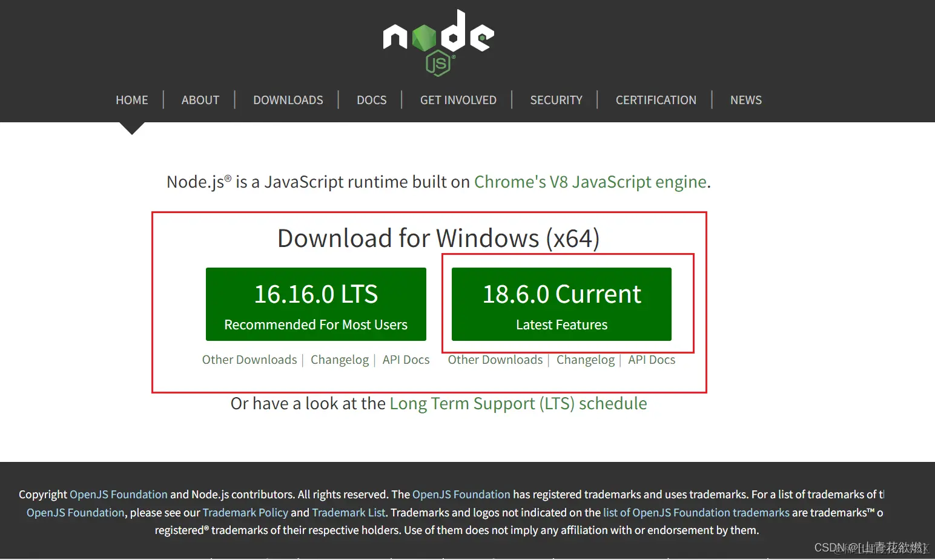View Changelog under 16.16.0 LTS
Viewport: 935px width, 560px height.
[340, 360]
